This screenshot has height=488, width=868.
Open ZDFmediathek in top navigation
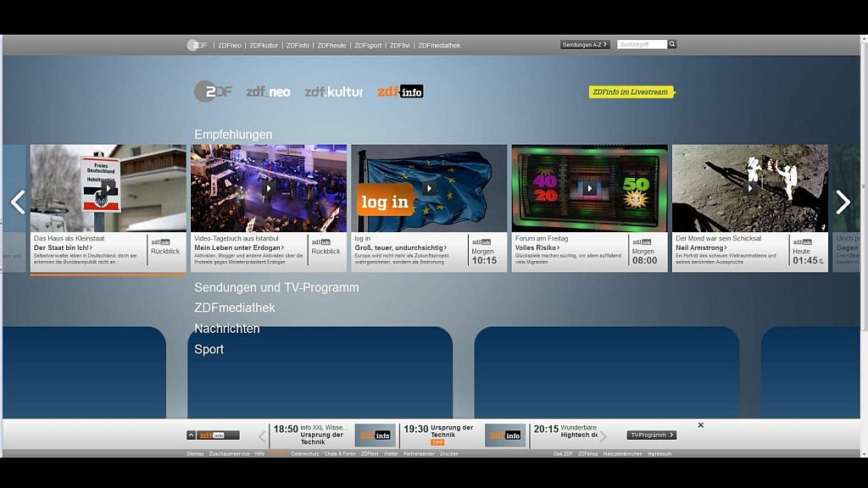(x=439, y=46)
